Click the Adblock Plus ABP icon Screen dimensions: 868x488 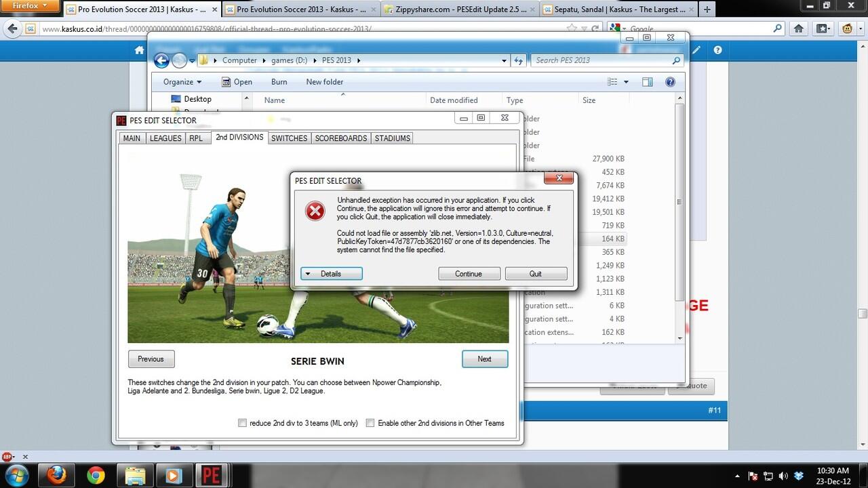[7, 457]
